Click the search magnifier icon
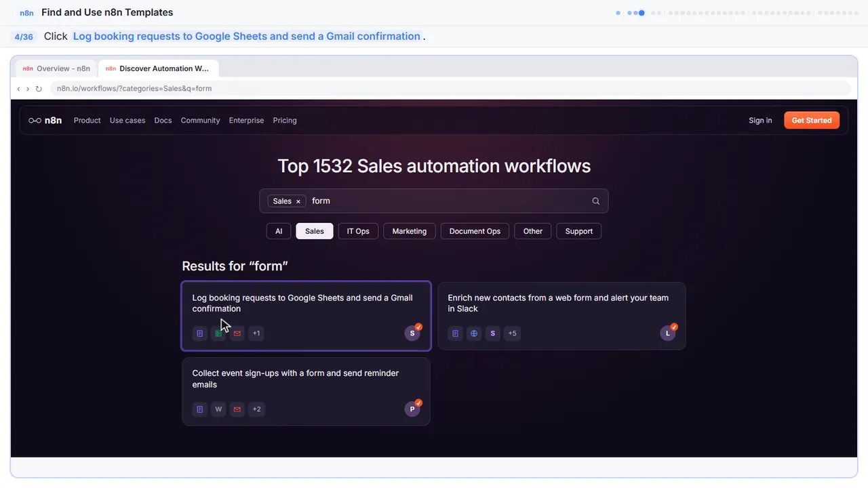 pyautogui.click(x=595, y=201)
